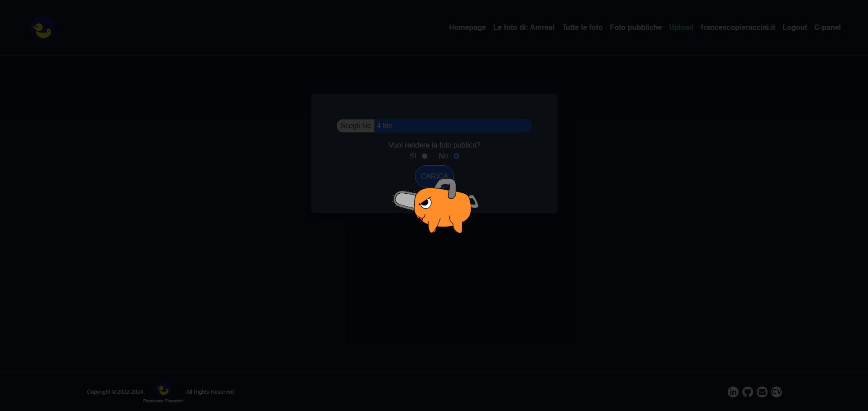Click Logout in the navigation
Viewport: 868px width, 411px height.
click(795, 27)
